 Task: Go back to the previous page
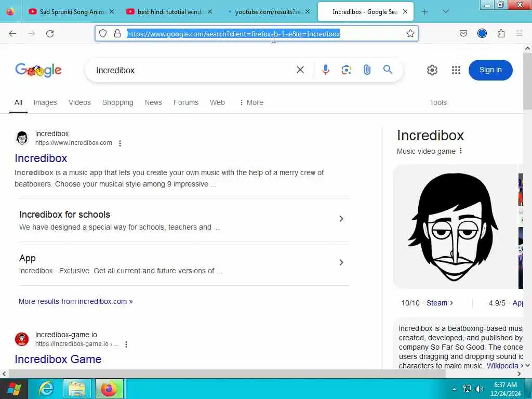[x=12, y=33]
